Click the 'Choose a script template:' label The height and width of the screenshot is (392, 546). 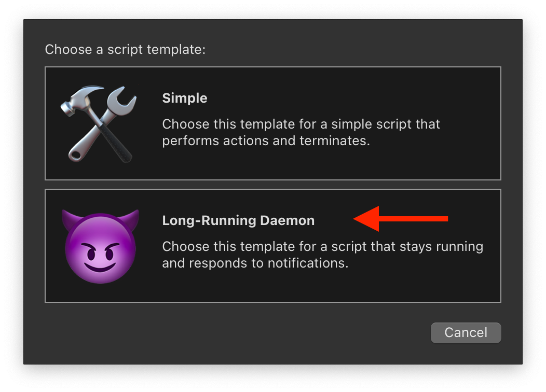click(125, 50)
